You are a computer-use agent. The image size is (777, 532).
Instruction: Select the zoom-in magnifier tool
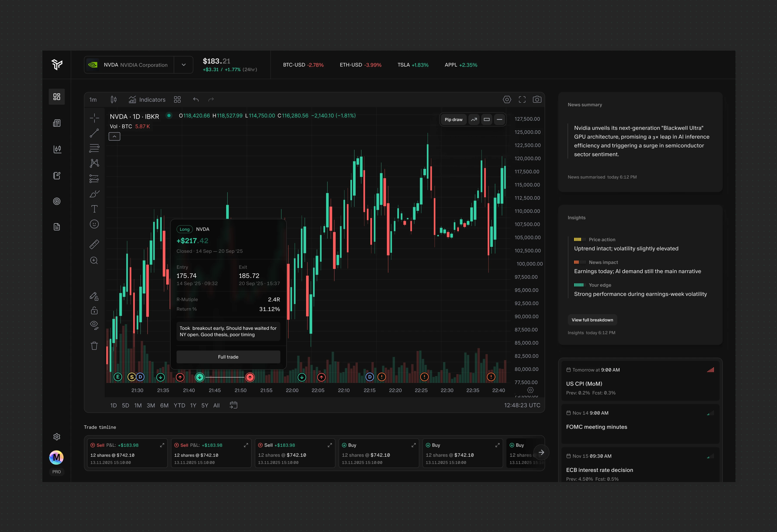94,260
